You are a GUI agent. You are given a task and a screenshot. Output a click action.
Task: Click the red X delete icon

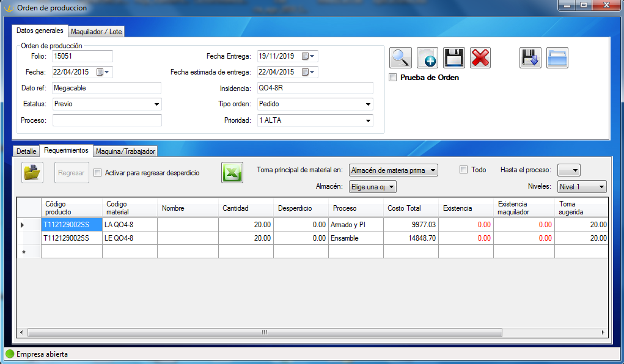[480, 58]
